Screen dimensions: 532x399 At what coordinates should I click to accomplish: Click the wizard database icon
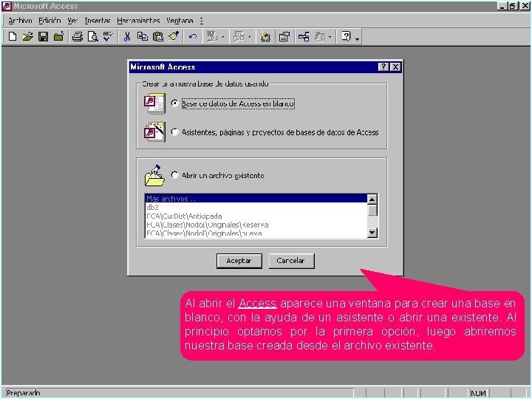(x=154, y=132)
